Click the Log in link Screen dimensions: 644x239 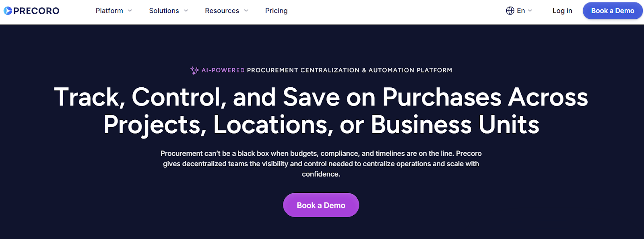coord(562,11)
